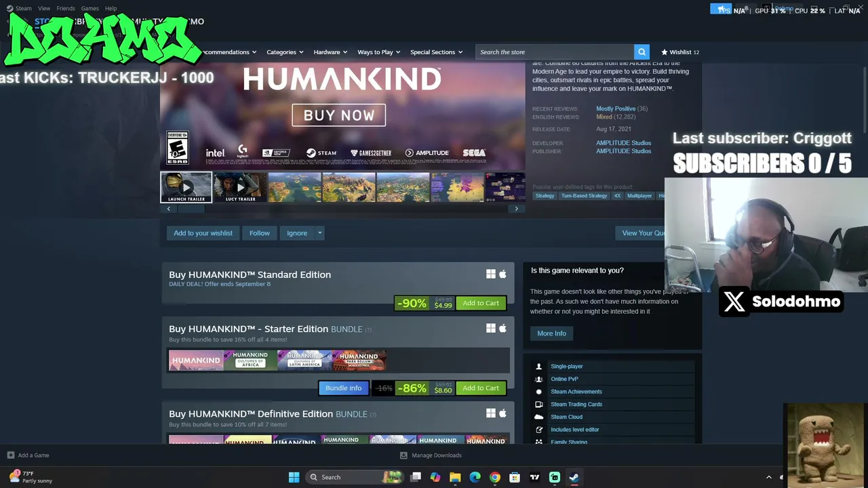Click the Steam icon in the taskbar

[574, 477]
